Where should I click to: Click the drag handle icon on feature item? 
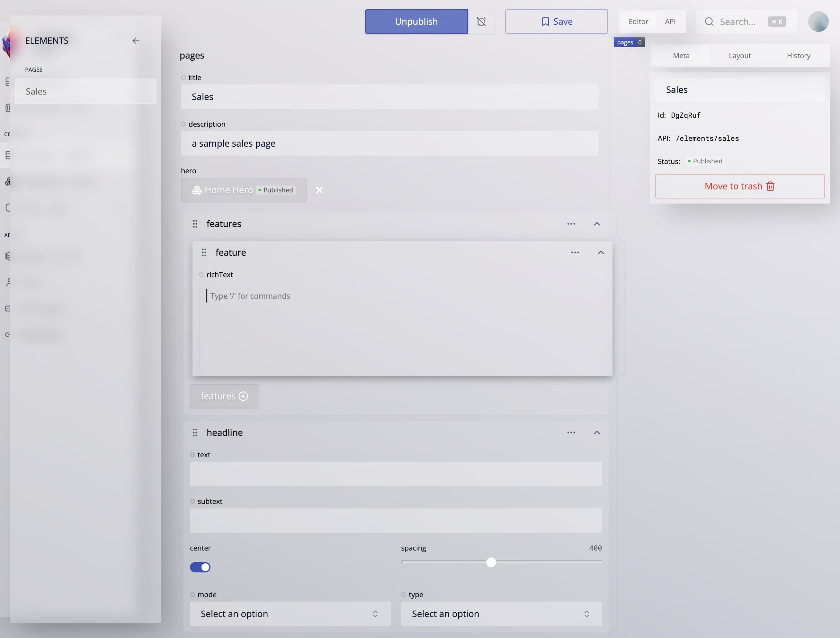[x=204, y=253]
